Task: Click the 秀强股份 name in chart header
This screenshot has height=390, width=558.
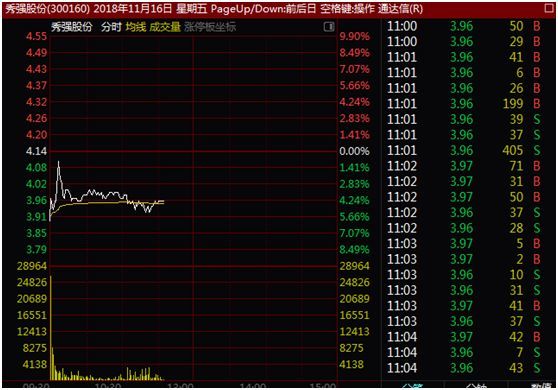Action: pyautogui.click(x=72, y=27)
